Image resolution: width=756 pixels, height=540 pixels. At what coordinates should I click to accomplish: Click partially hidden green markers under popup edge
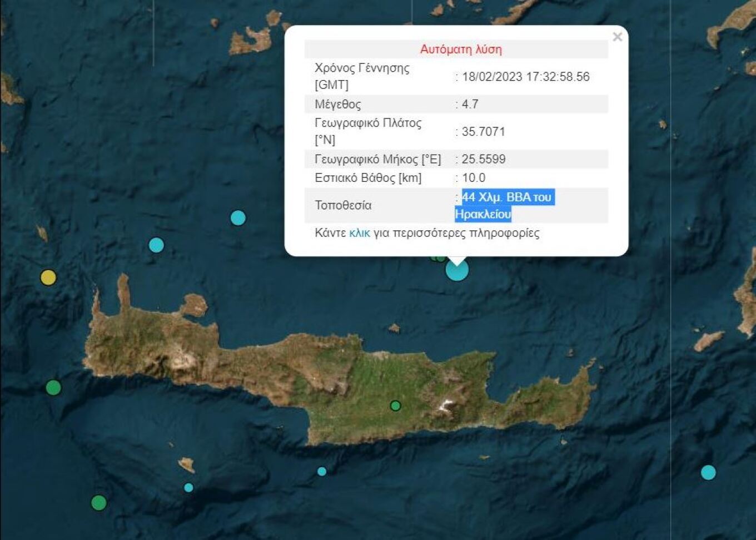pyautogui.click(x=437, y=258)
